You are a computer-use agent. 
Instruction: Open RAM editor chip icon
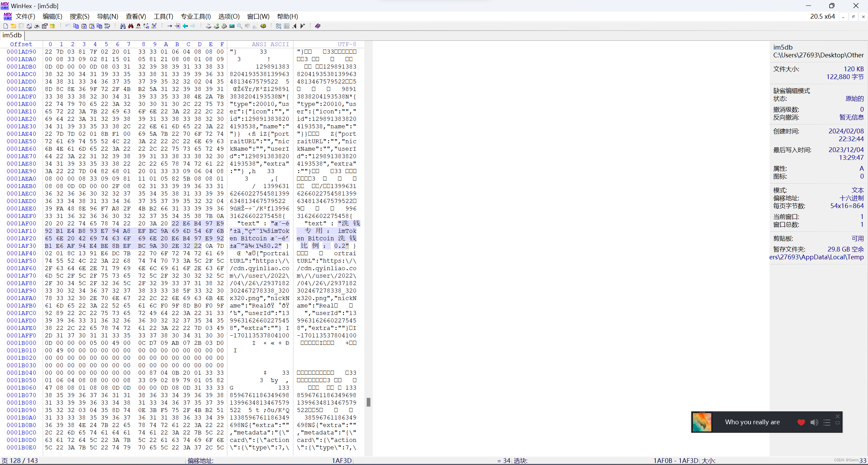click(x=224, y=26)
